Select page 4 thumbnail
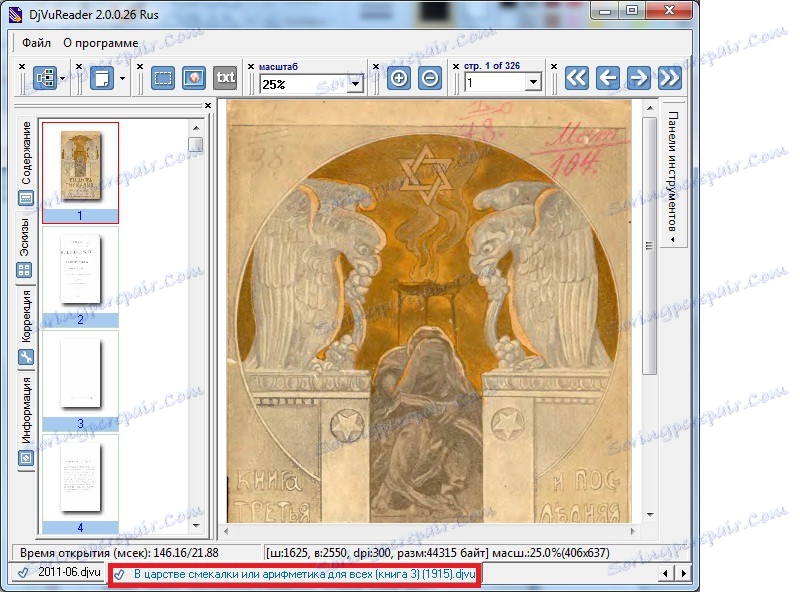This screenshot has width=800, height=600. (80, 485)
